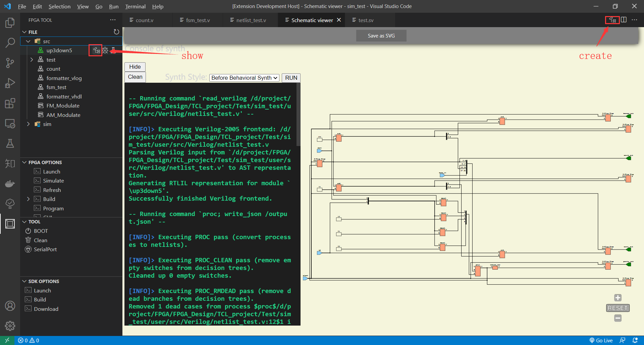Image resolution: width=644 pixels, height=345 pixels.
Task: Expand the sim folder
Action: [29, 124]
